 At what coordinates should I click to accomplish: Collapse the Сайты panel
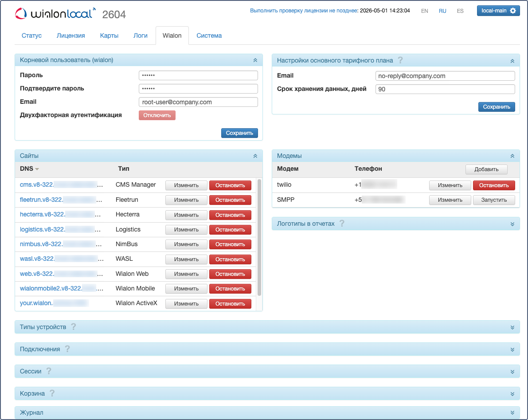[x=255, y=156]
